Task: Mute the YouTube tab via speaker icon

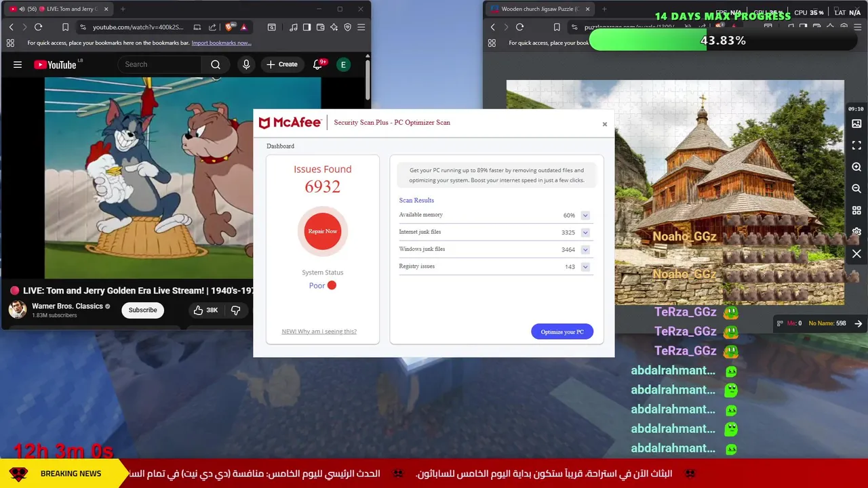Action: pyautogui.click(x=22, y=9)
